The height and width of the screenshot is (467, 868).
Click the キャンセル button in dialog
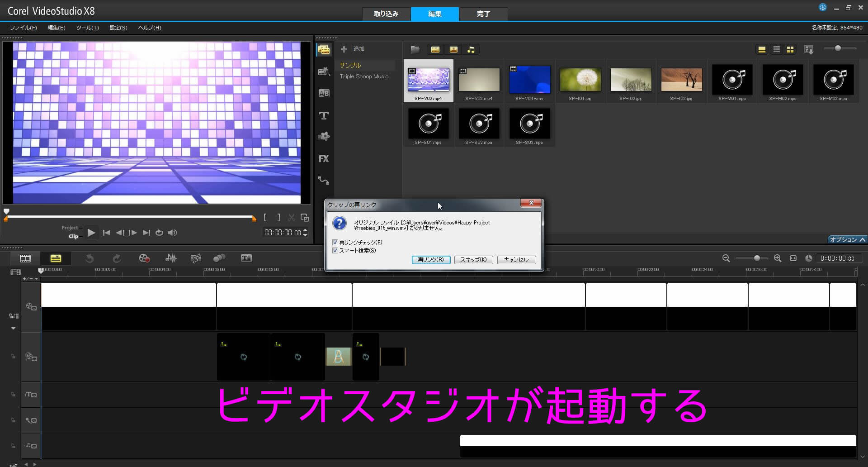point(516,260)
